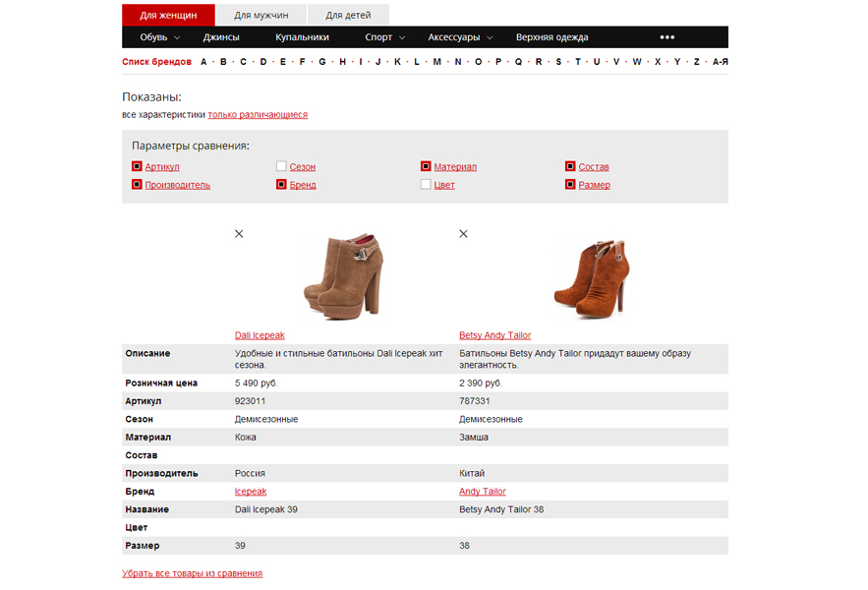Filter brands by letter W
This screenshot has height=590, width=868.
tap(637, 62)
